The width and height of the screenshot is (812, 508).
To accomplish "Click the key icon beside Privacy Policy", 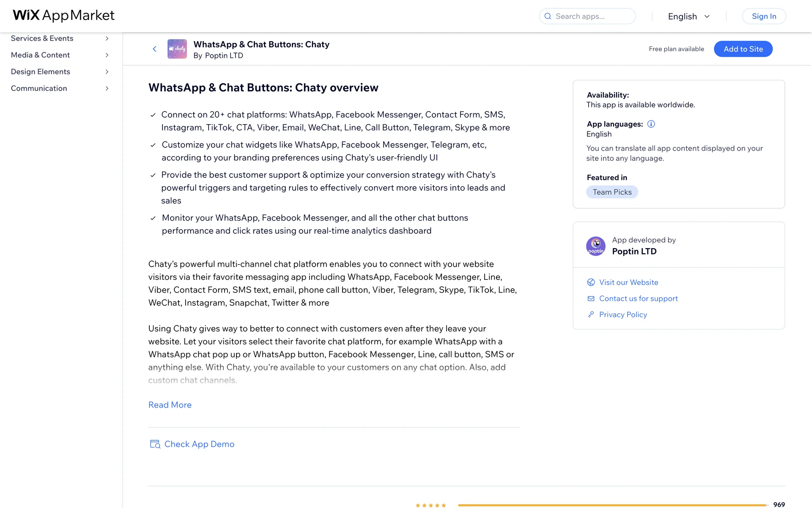I will (591, 315).
